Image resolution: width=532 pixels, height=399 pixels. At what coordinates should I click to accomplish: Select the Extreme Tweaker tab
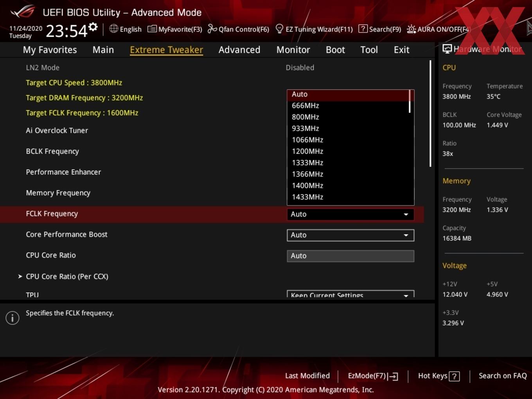point(166,50)
